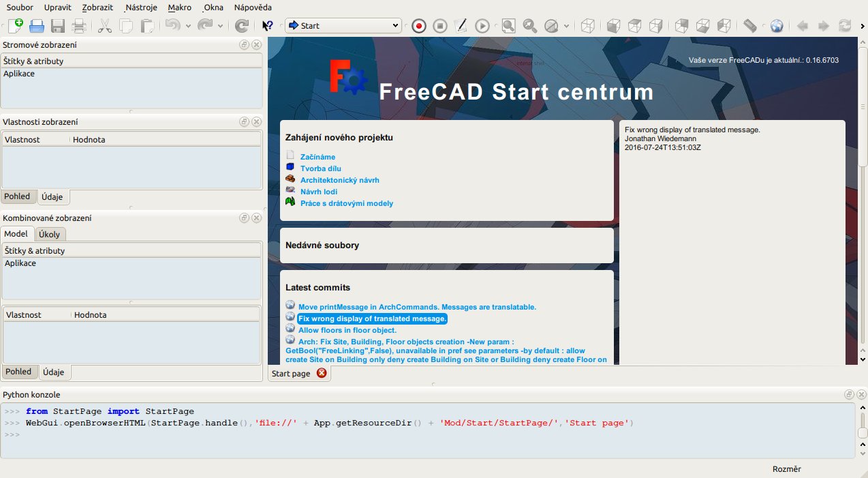Click the measure distance ruler icon
Image resolution: width=868 pixels, height=478 pixels.
click(x=749, y=26)
